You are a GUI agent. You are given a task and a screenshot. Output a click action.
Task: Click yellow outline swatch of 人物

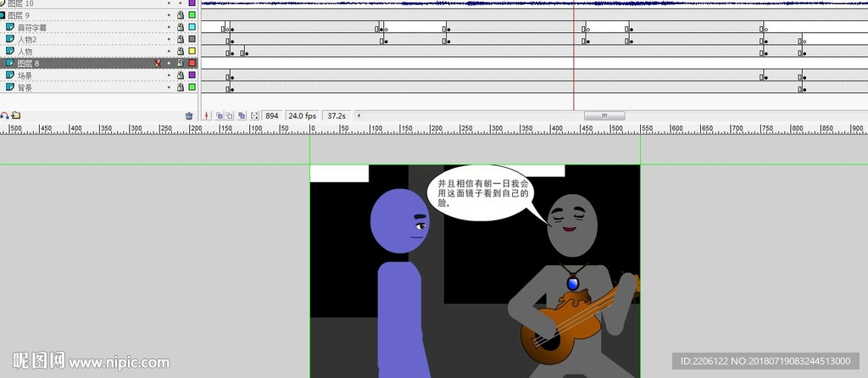click(x=192, y=51)
